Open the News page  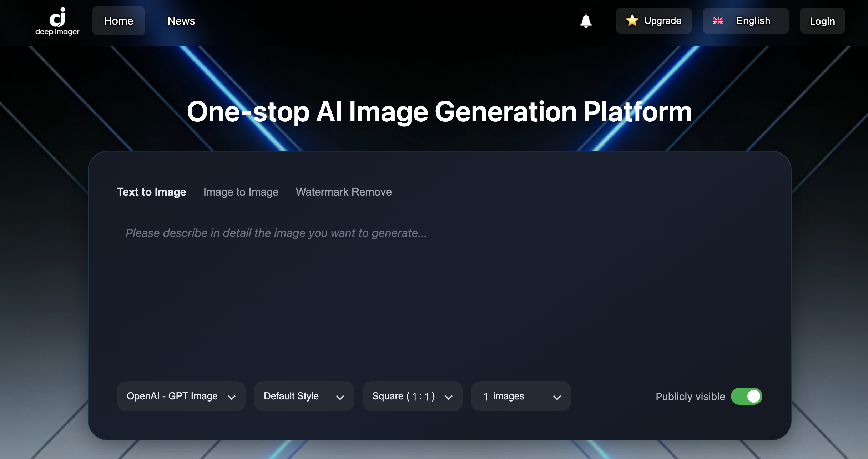pyautogui.click(x=181, y=21)
